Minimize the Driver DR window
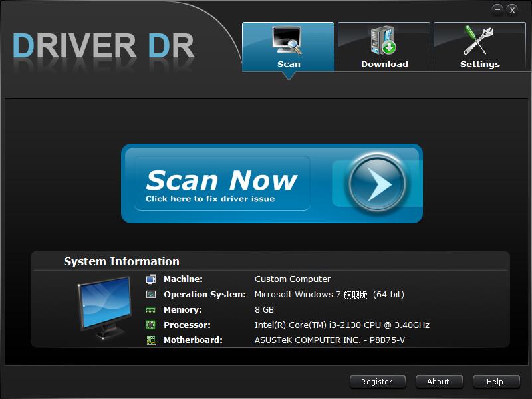 [497, 9]
